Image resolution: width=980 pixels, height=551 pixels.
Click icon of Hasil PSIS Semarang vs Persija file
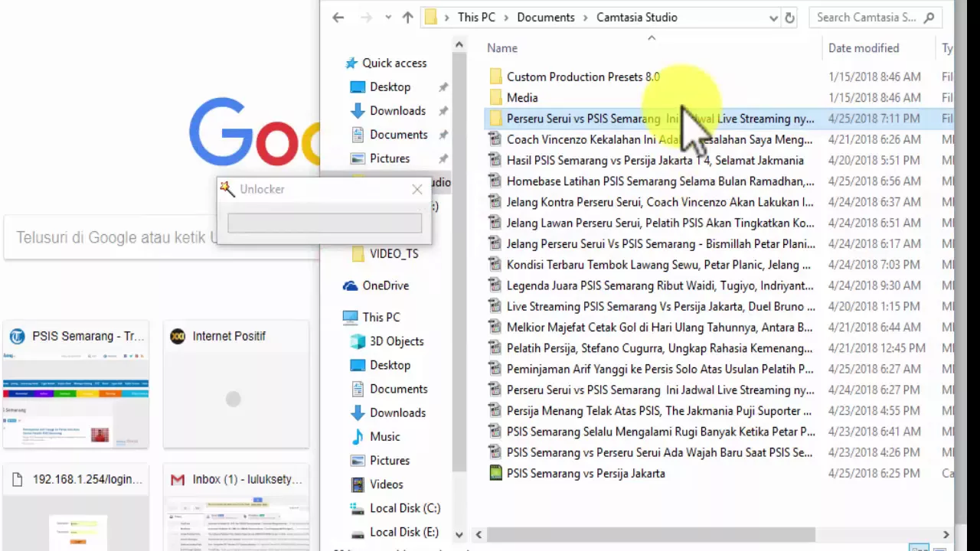495,160
